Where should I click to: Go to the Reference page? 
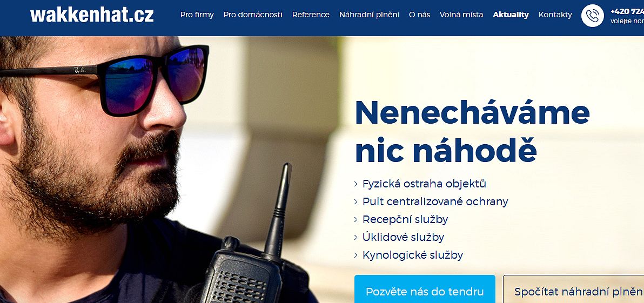311,15
